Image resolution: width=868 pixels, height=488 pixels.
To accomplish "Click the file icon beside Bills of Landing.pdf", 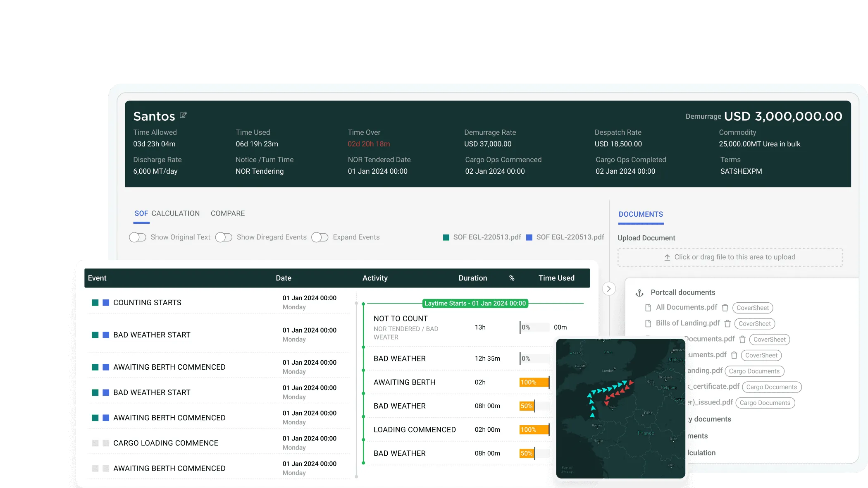I will pyautogui.click(x=648, y=323).
